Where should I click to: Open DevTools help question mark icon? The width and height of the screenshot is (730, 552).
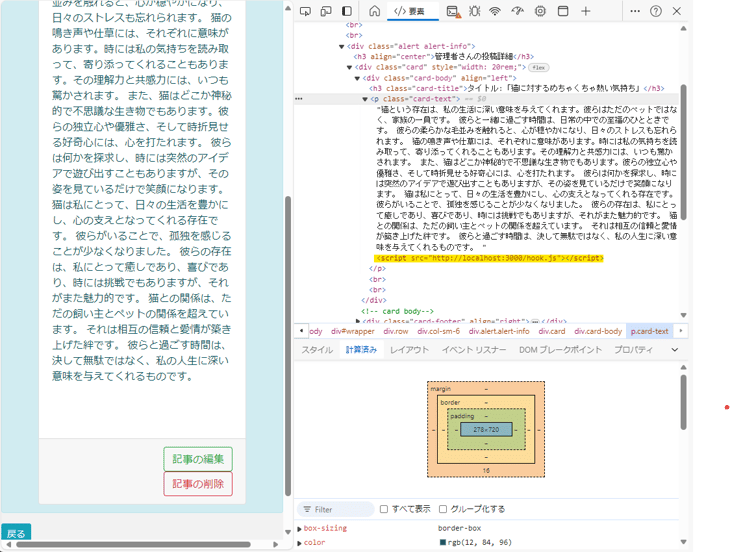(656, 11)
